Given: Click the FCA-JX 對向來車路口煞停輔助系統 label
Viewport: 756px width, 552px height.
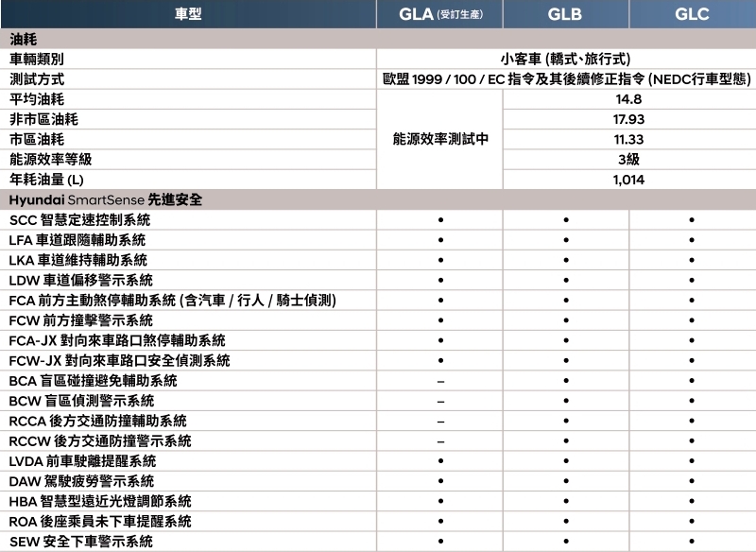Looking at the screenshot, I should pos(117,341).
